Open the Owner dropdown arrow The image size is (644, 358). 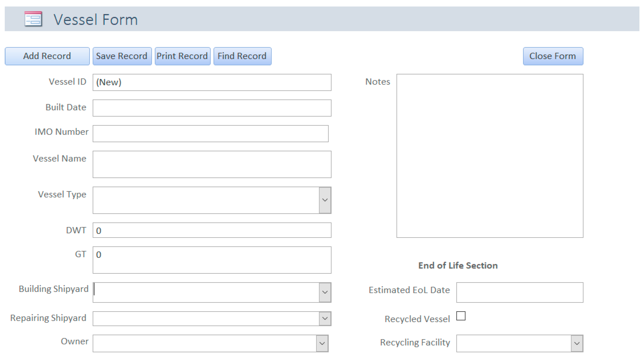pyautogui.click(x=322, y=344)
